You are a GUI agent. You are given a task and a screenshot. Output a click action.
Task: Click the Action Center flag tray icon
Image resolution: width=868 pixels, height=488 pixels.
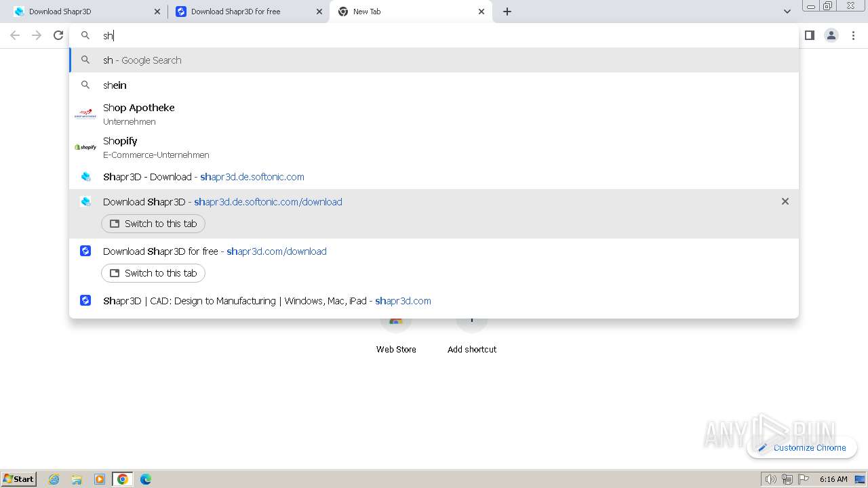click(804, 479)
